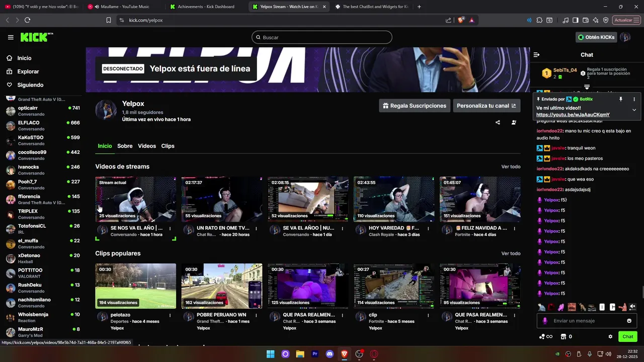
Task: Toggle the browser sidebar panel icon
Action: pos(576,20)
